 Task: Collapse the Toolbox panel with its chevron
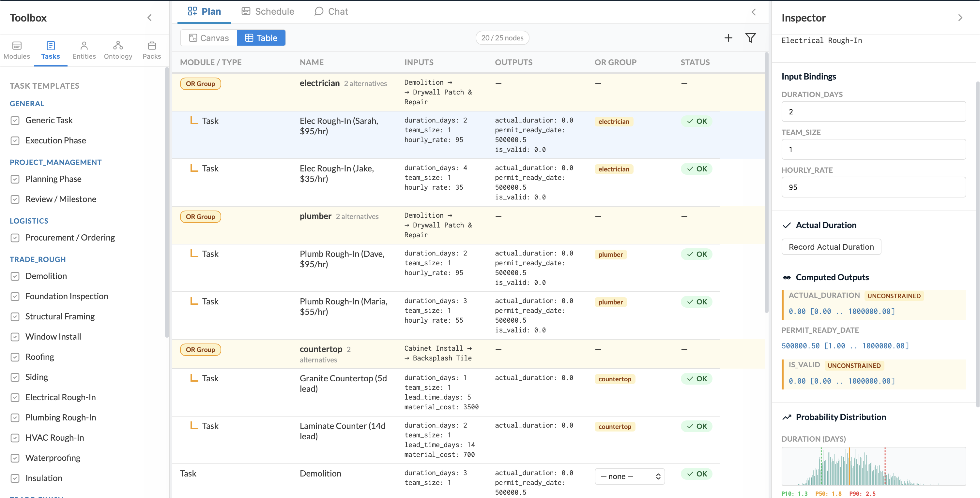pos(149,18)
